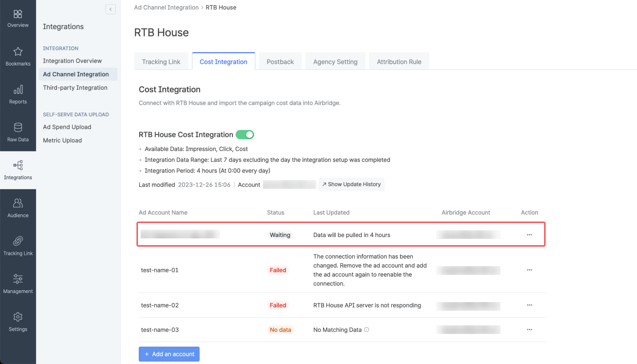Image resolution: width=637 pixels, height=364 pixels.
Task: Click the last modified date 2023-12-26 15:06
Action: (204, 185)
